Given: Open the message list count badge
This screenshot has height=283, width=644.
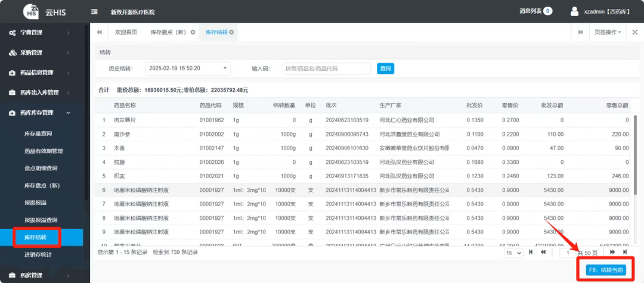Looking at the screenshot, I should click(x=547, y=11).
